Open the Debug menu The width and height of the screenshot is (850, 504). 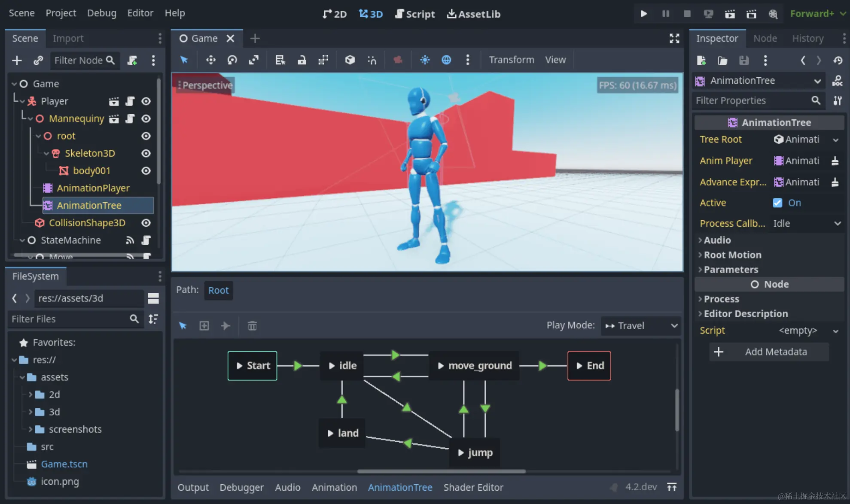(101, 13)
